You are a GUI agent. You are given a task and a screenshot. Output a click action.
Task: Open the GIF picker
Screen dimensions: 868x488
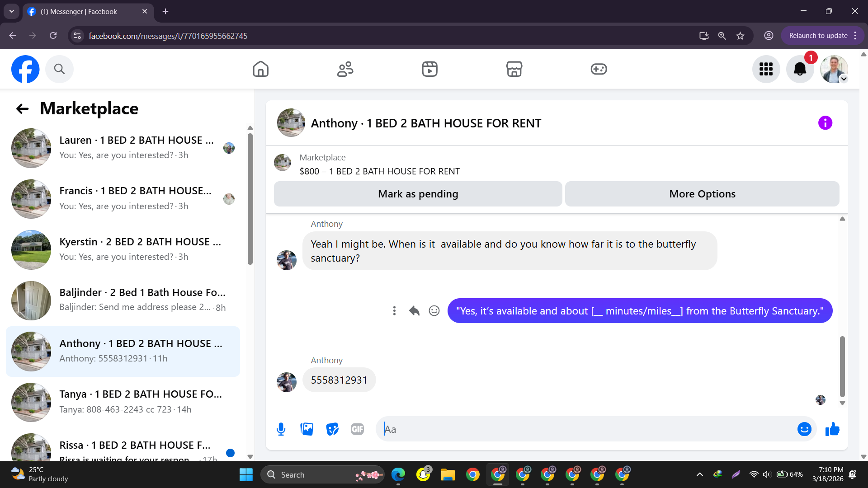click(357, 429)
